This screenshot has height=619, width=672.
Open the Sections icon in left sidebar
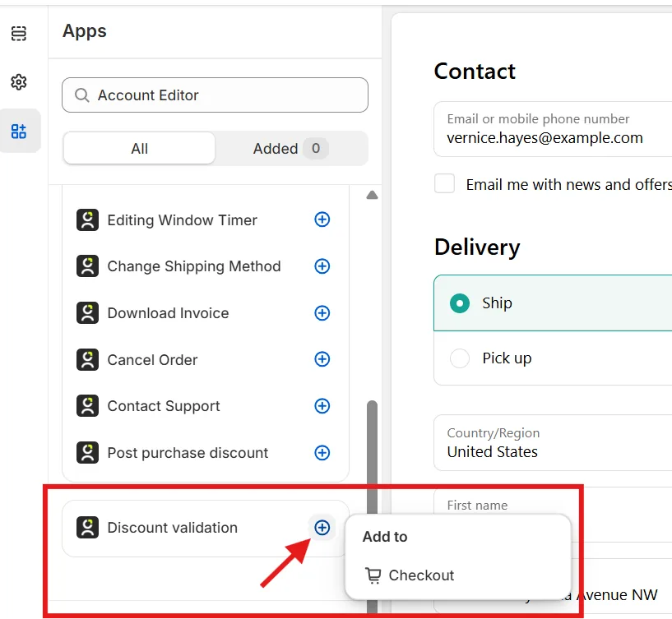click(18, 34)
